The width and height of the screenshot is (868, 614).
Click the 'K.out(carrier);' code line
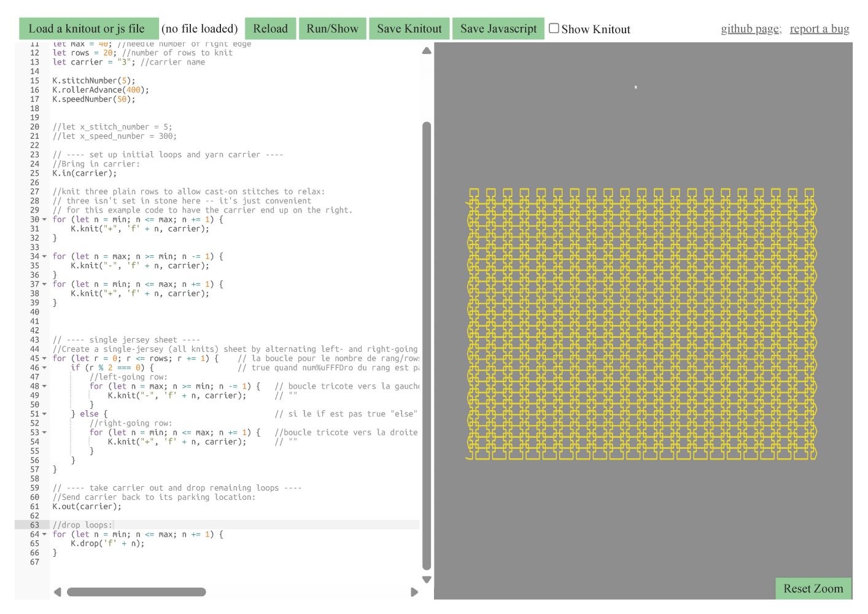click(87, 507)
